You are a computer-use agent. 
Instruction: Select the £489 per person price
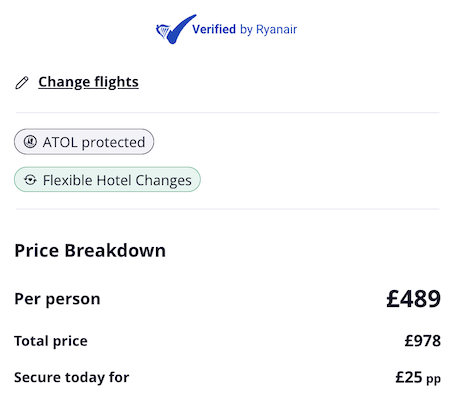[413, 298]
